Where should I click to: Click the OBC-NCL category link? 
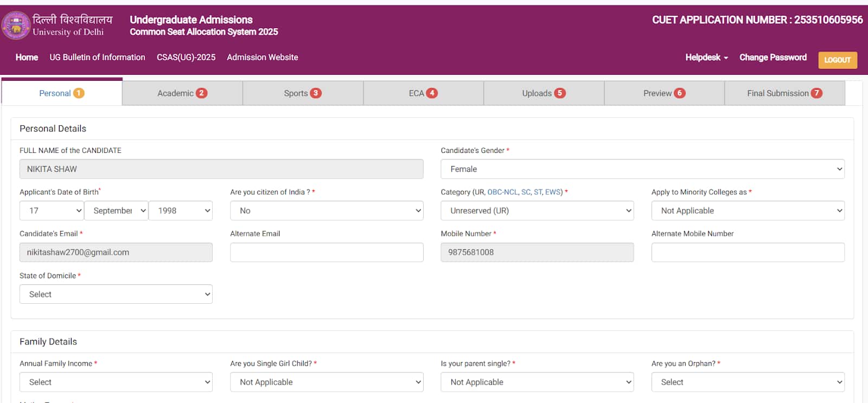[x=502, y=192]
